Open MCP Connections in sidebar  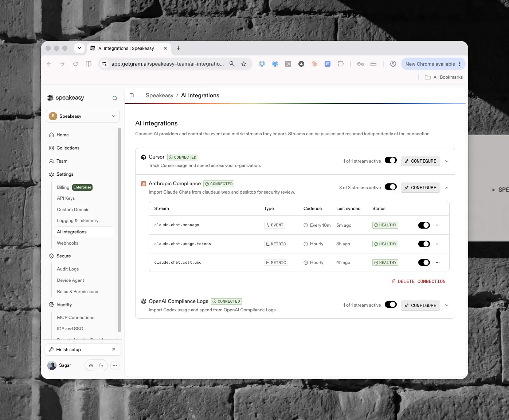[x=75, y=318]
